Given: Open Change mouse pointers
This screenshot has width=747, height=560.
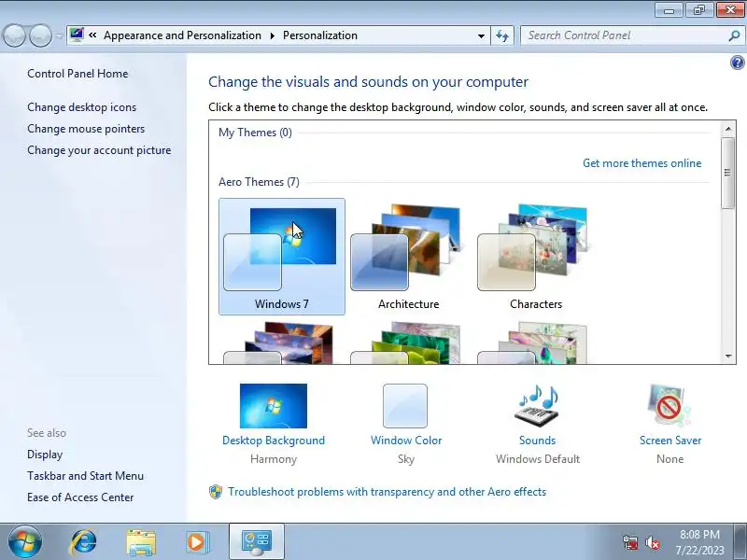Looking at the screenshot, I should (x=86, y=129).
